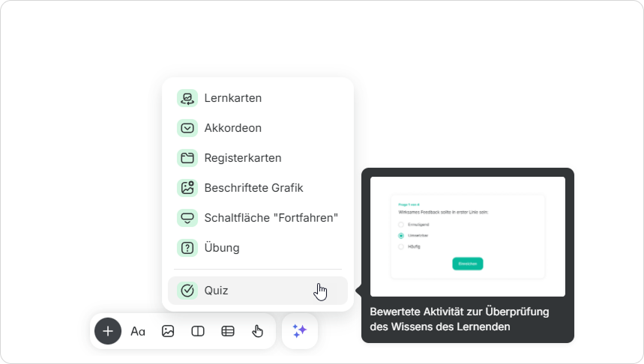Screen dimensions: 644x364
Task: Select the Häufig radio option in preview
Action: click(x=401, y=246)
